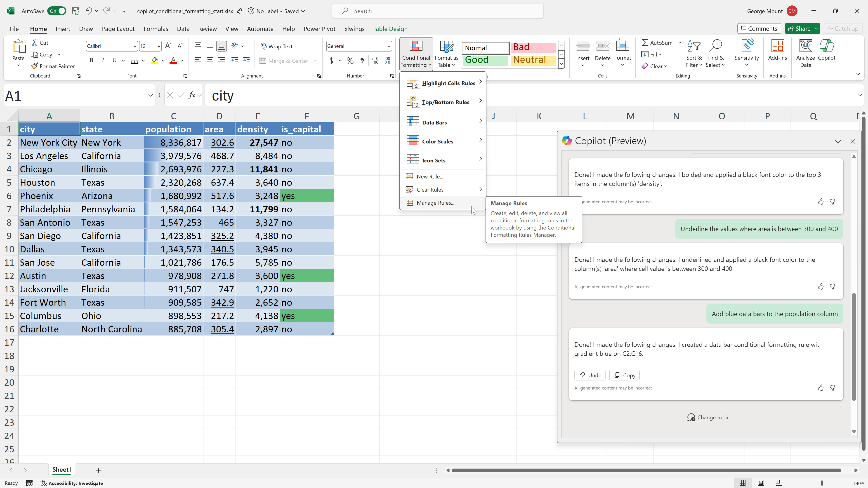Image resolution: width=868 pixels, height=488 pixels.
Task: Switch to the Formulas ribbon tab
Action: tap(156, 29)
